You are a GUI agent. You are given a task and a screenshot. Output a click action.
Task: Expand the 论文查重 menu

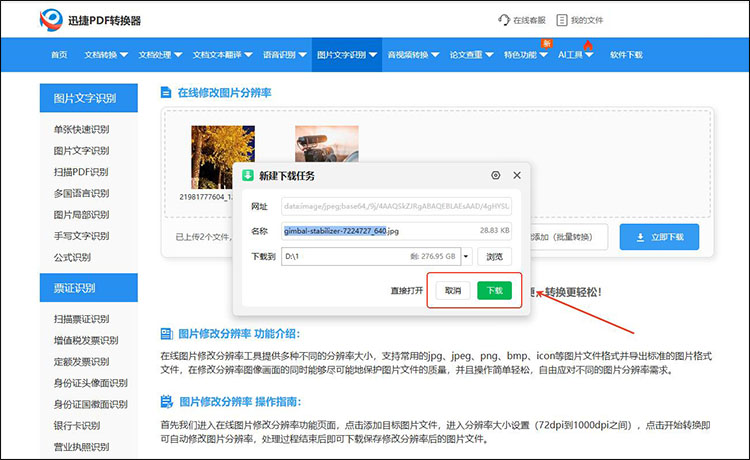tap(471, 55)
